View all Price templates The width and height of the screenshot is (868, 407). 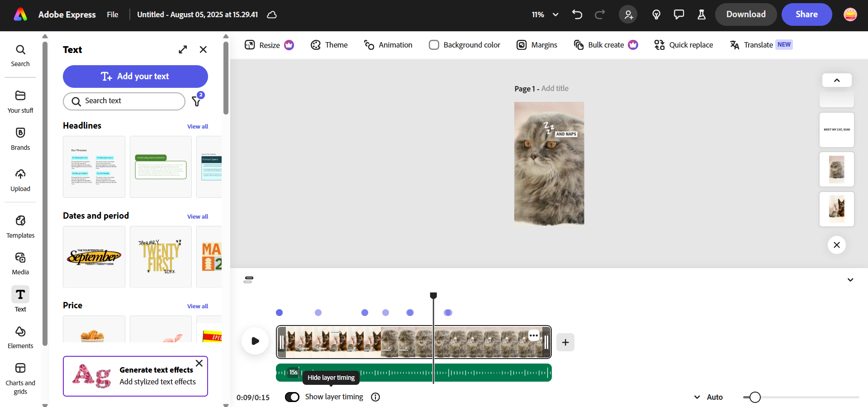pos(198,306)
